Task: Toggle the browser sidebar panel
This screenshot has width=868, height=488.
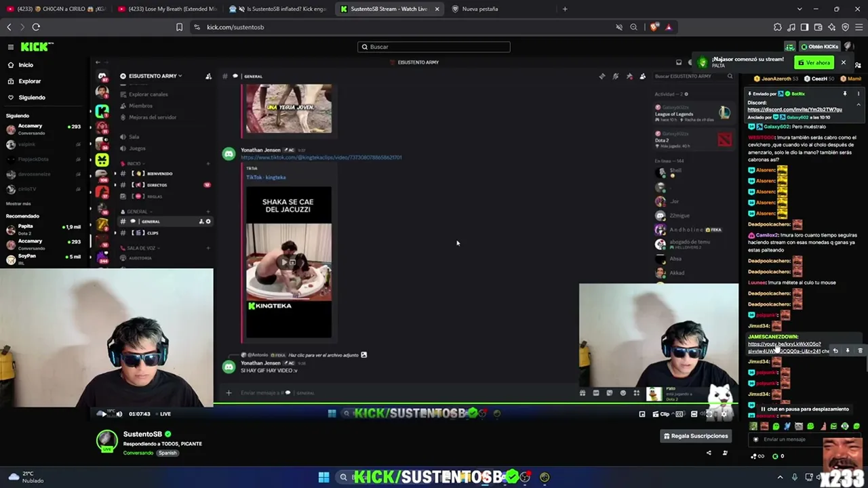Action: 804,27
